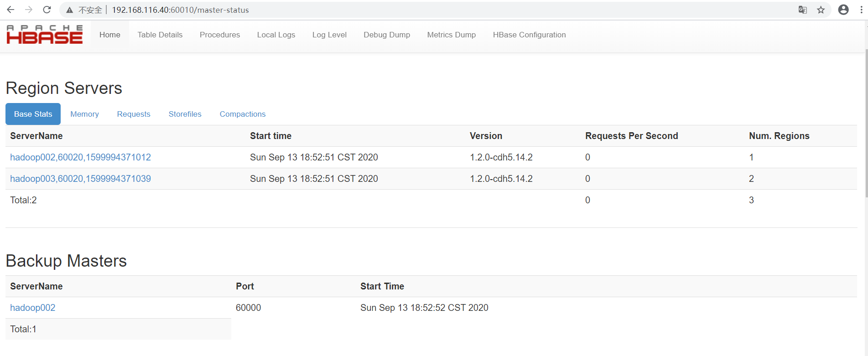
Task: Click version 1.2.0-cdh5.14.2 in hadoop003 row
Action: point(501,179)
